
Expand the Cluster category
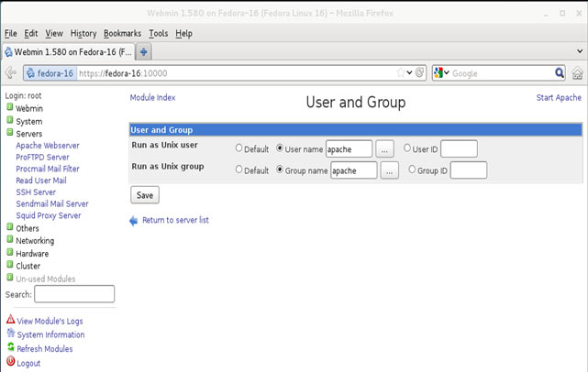(10, 265)
